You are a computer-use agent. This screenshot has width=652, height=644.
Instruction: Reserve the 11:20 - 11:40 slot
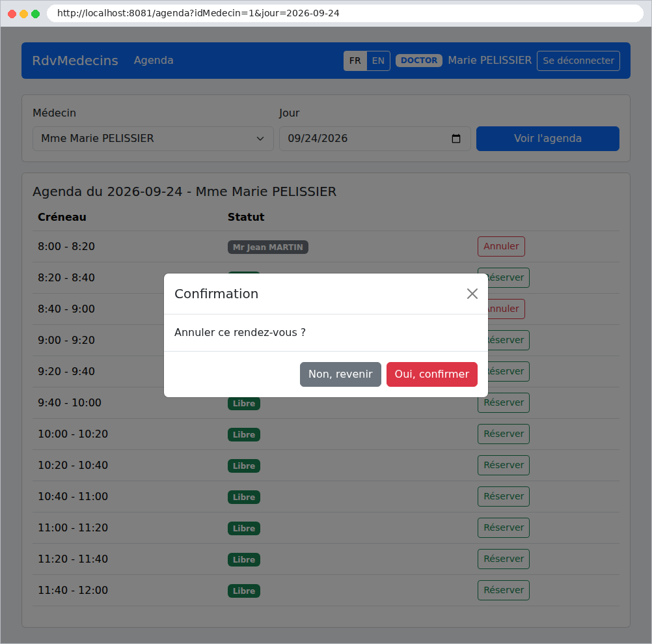(504, 559)
